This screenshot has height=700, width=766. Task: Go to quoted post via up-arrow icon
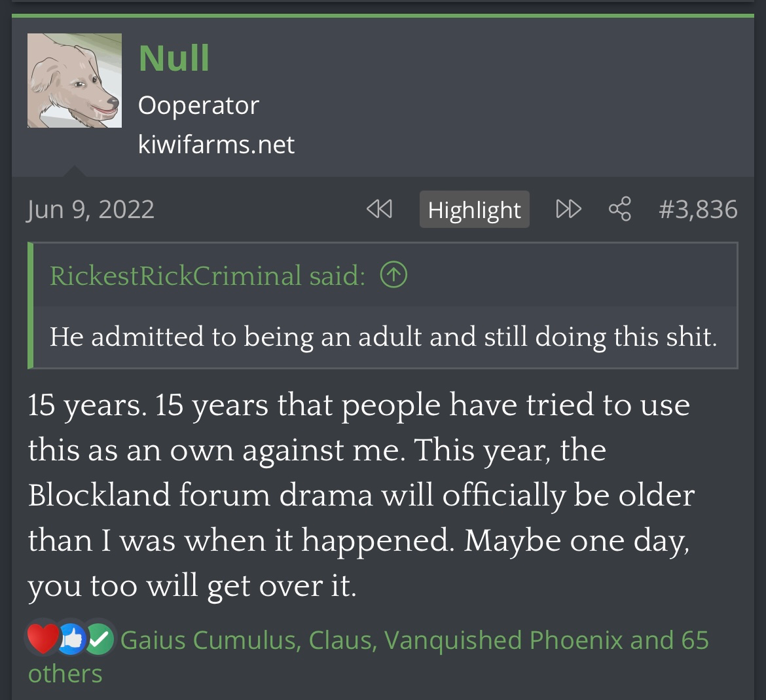[394, 275]
